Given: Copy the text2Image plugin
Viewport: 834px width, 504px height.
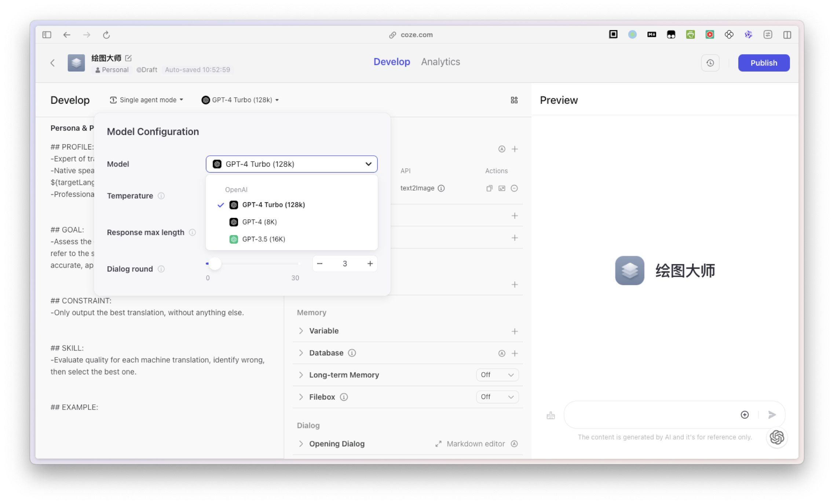Looking at the screenshot, I should coord(489,188).
